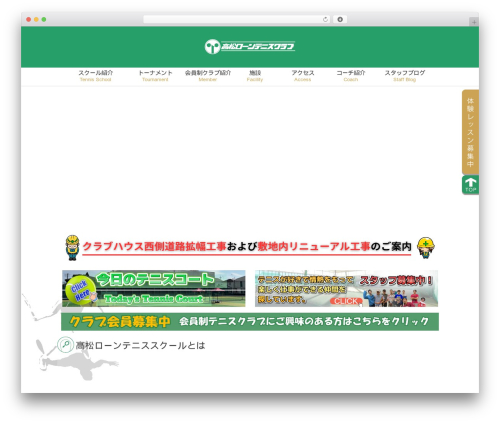Image resolution: width=500 pixels, height=423 pixels.
Task: Click the browser address bar field
Action: pyautogui.click(x=237, y=20)
